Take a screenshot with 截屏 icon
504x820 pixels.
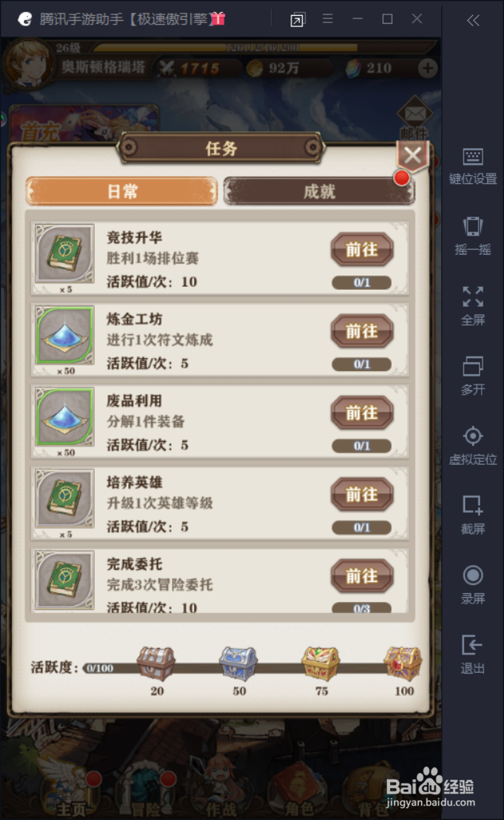(x=473, y=506)
